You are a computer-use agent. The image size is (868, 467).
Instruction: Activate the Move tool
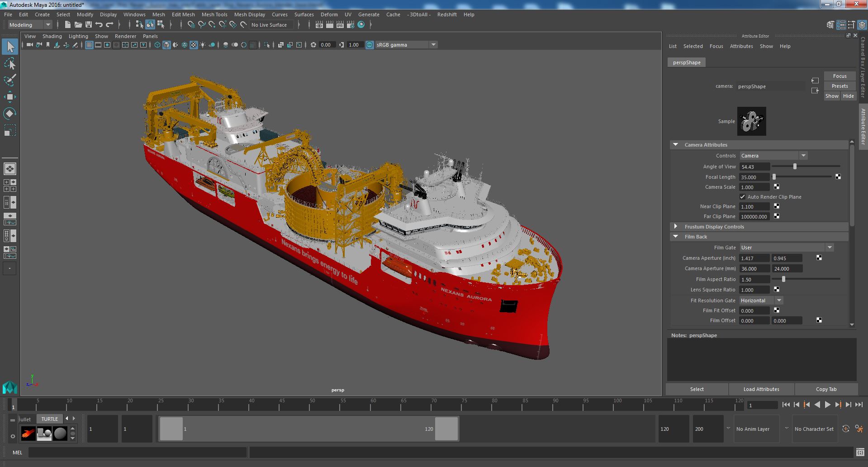pos(10,97)
